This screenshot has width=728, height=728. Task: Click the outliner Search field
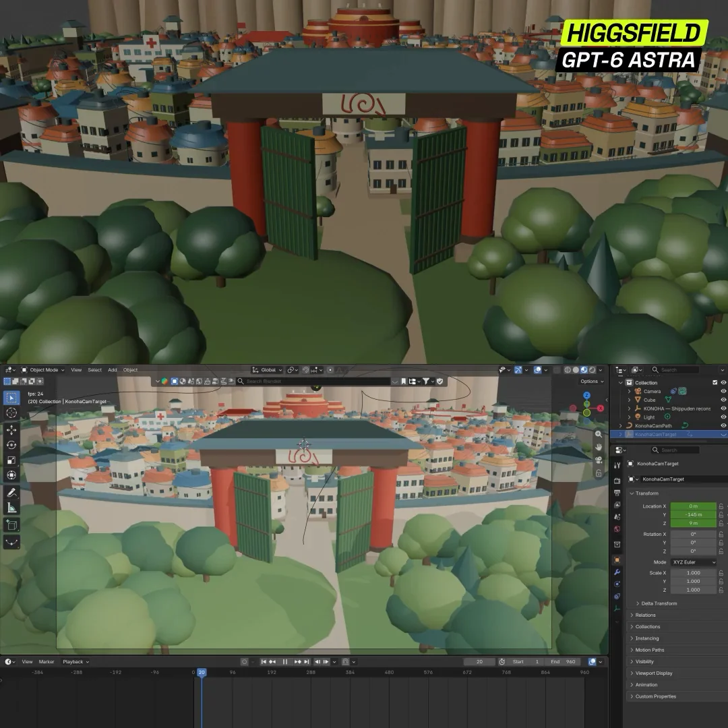(675, 370)
